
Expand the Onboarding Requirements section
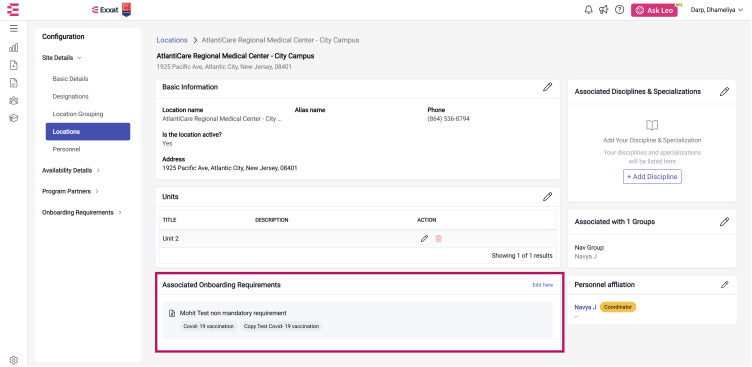pyautogui.click(x=82, y=213)
